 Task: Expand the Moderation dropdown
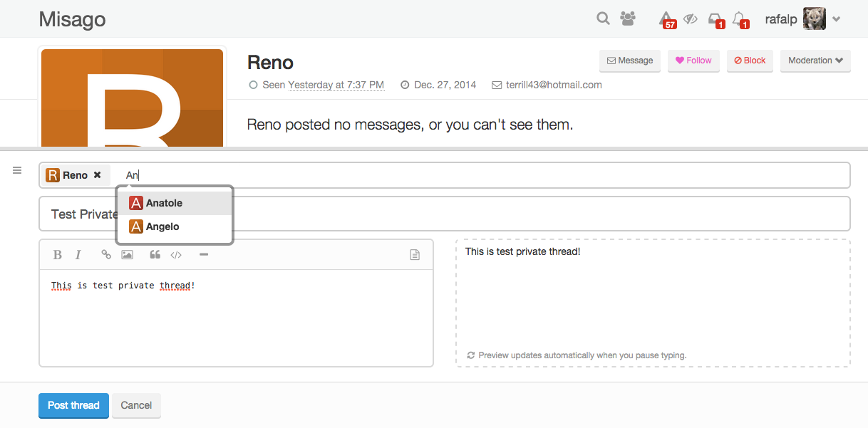[815, 61]
